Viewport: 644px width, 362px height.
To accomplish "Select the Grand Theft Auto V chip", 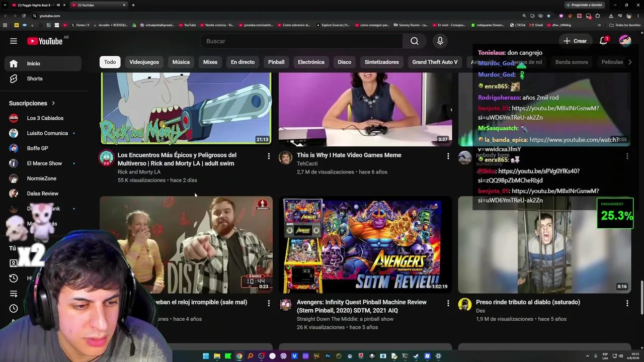I will click(x=435, y=62).
